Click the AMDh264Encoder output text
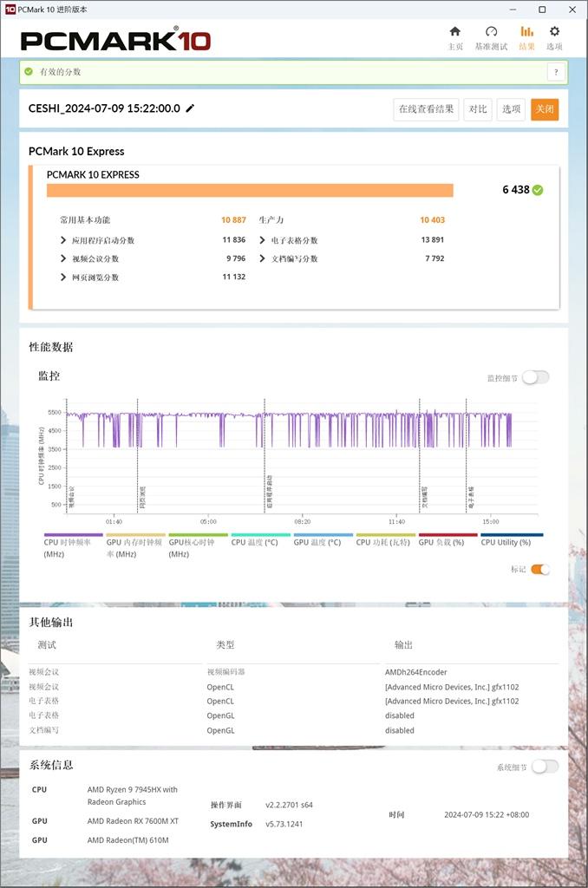The height and width of the screenshot is (888, 588). [x=415, y=672]
